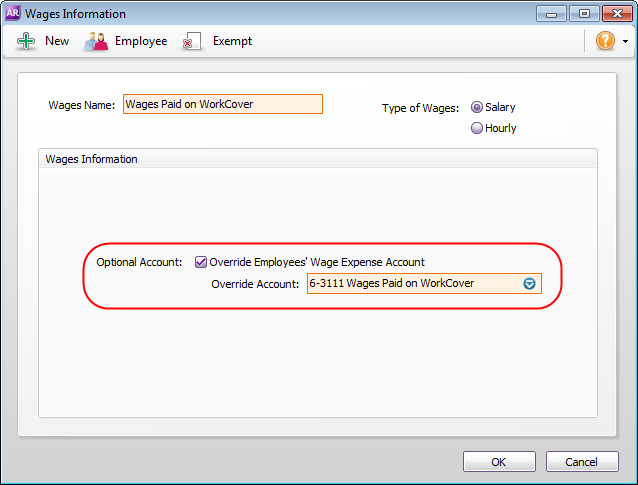Choose the Employee toolbar label
The height and width of the screenshot is (485, 638).
[x=141, y=41]
